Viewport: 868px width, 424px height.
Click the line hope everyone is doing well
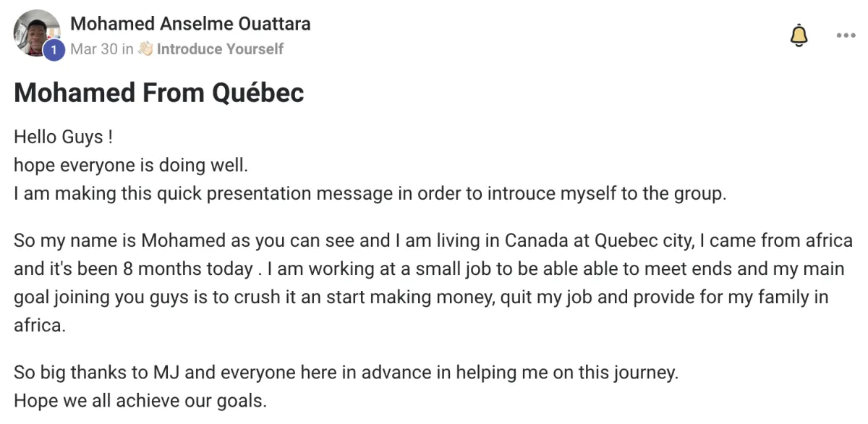[x=131, y=165]
